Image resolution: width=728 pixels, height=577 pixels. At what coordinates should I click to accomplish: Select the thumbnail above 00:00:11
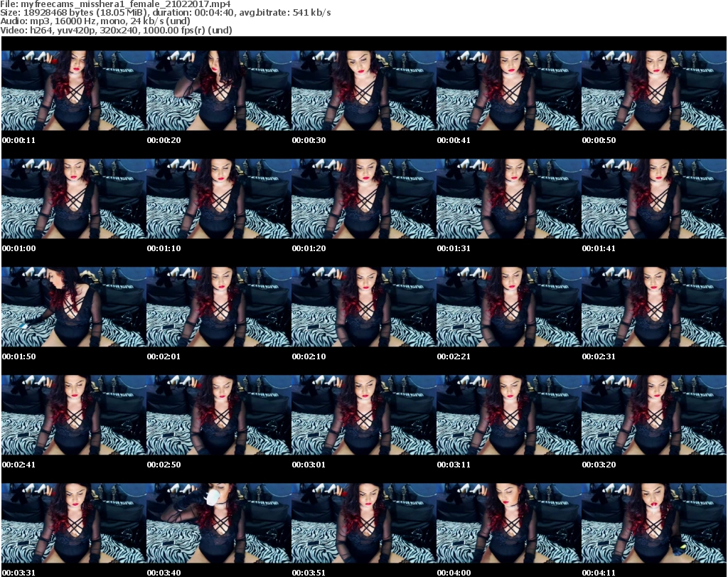coord(74,90)
